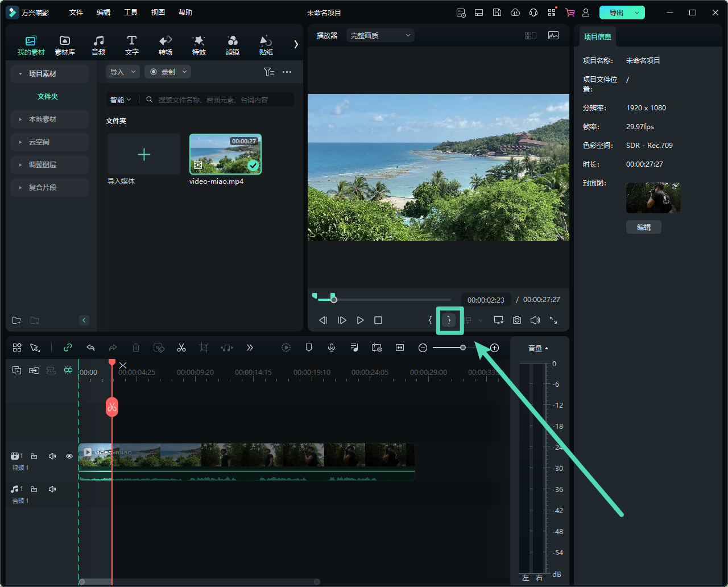Zoom in the timeline with plus button

[495, 348]
